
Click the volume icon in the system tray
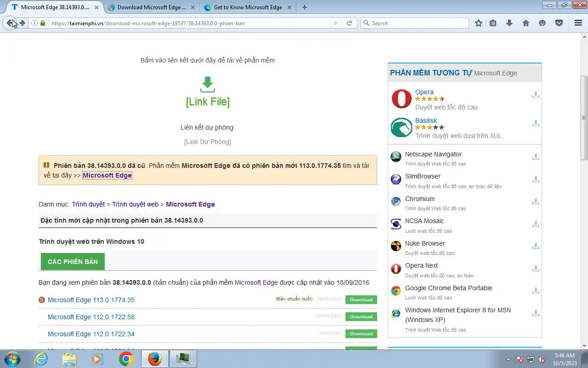coord(542,359)
